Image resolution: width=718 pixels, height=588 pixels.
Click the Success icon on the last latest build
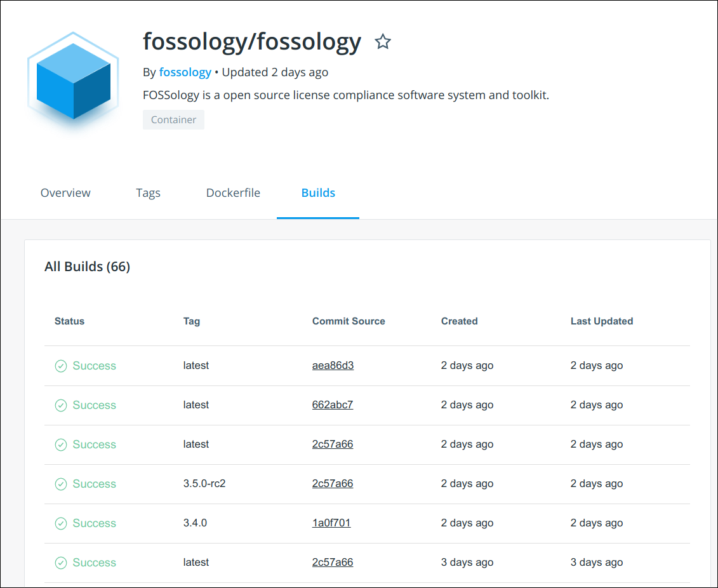click(x=61, y=563)
